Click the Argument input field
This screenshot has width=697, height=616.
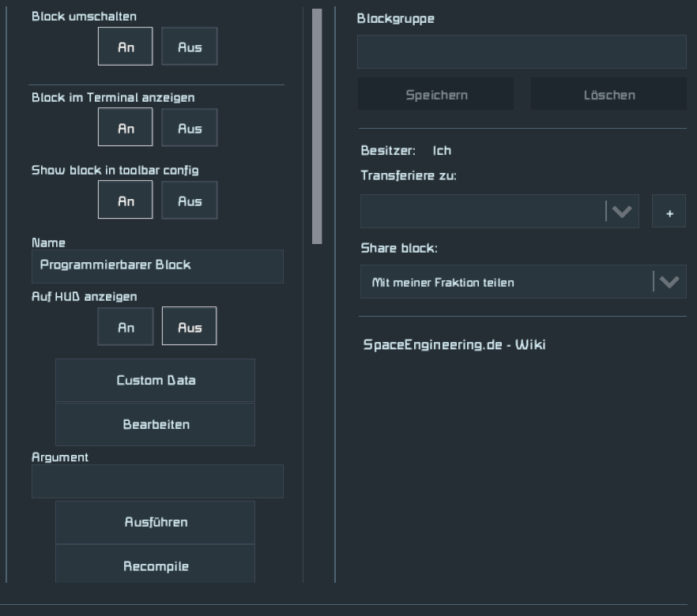156,481
